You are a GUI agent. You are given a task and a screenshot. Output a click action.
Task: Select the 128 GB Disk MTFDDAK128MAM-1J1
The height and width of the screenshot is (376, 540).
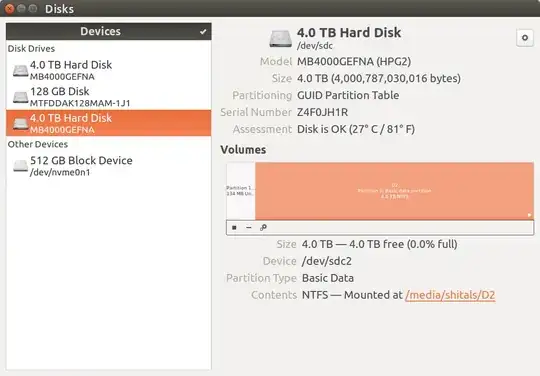[x=108, y=97]
